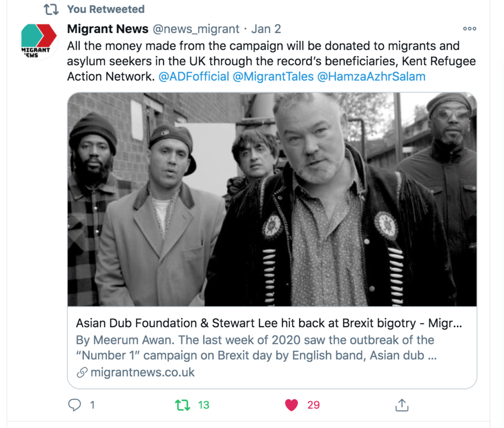
Task: Undo the retweet via green retweet icon
Action: (183, 405)
